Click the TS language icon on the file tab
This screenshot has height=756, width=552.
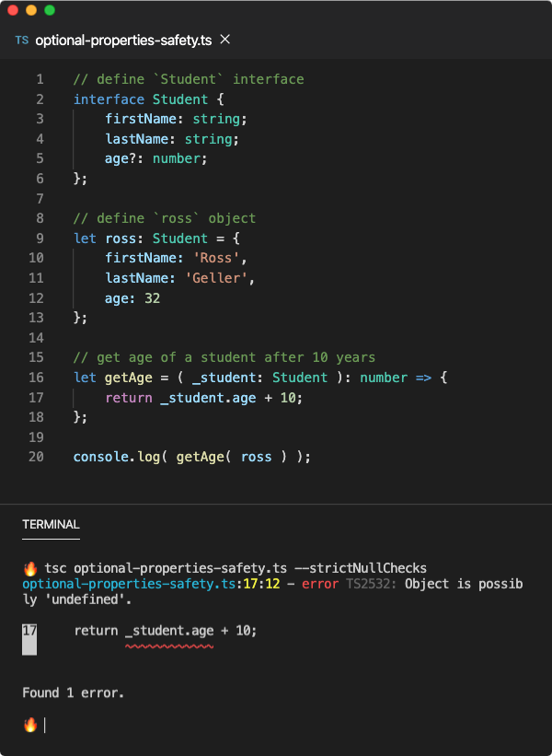tap(20, 41)
